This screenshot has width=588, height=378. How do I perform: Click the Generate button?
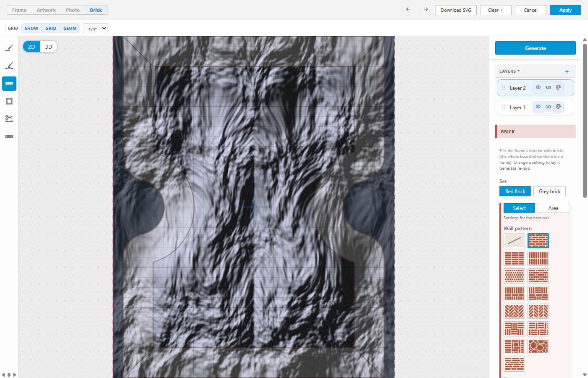click(x=535, y=48)
